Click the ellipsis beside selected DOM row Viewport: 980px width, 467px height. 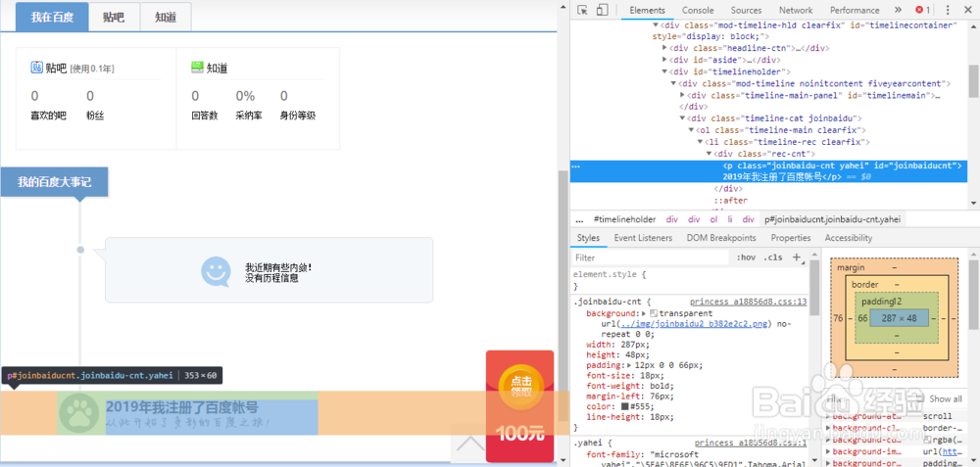[x=575, y=166]
